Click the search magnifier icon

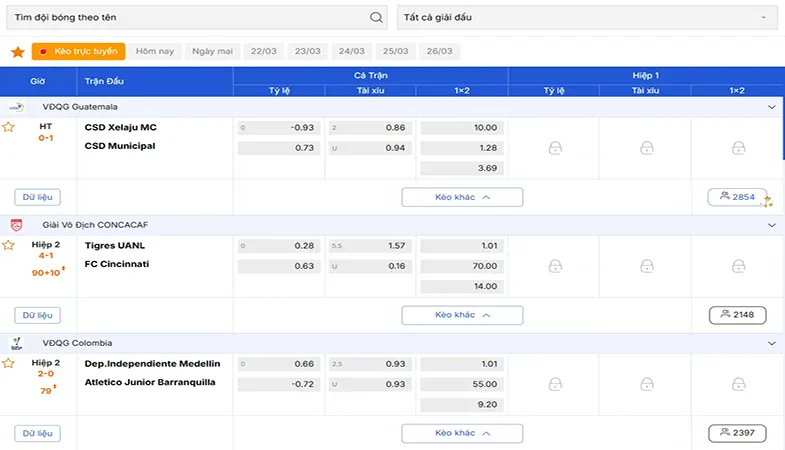click(376, 18)
